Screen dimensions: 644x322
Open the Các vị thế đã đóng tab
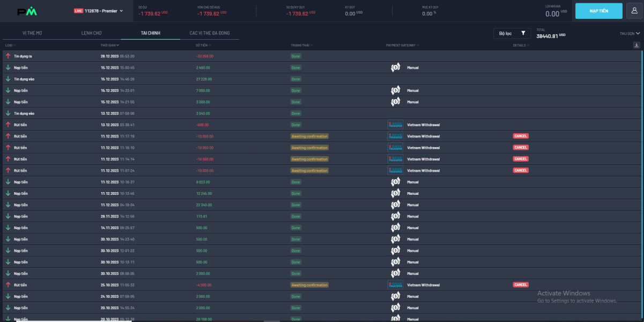tap(209, 33)
